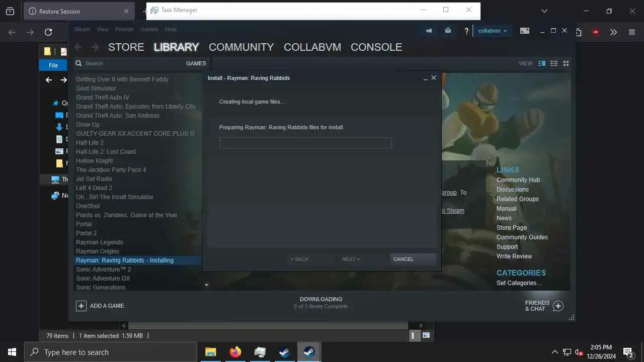Click the install progress bar

305,143
